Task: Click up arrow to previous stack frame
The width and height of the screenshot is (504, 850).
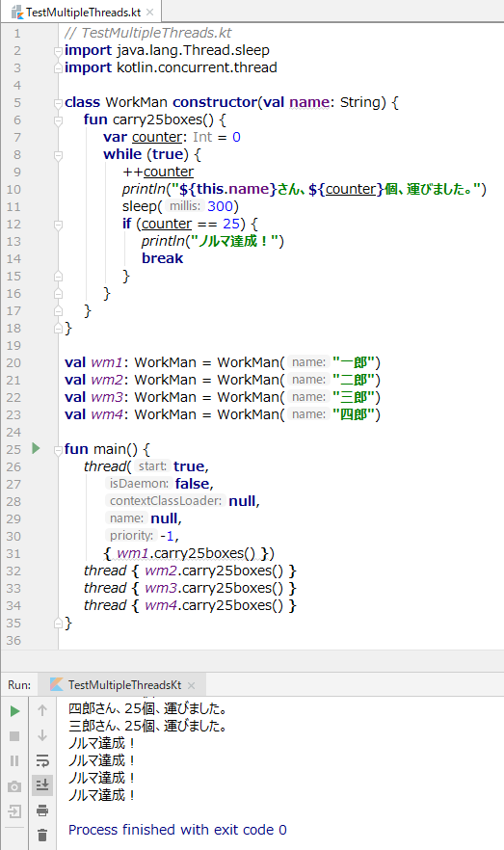Action: (x=42, y=710)
